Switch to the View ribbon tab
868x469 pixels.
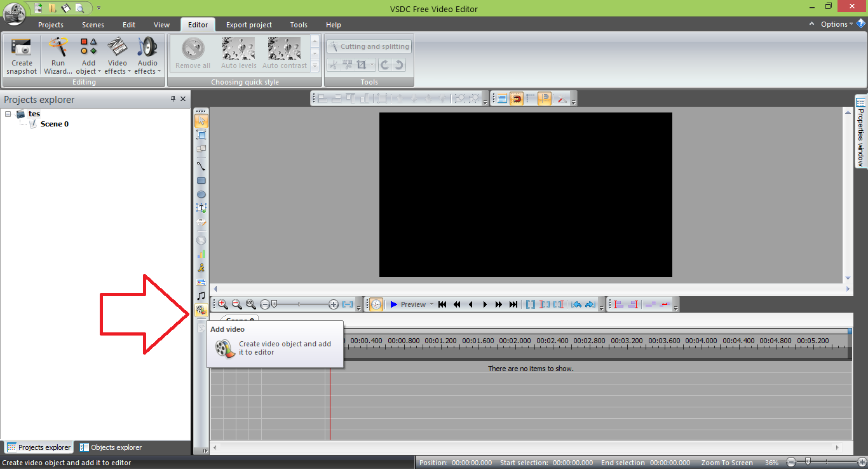pyautogui.click(x=161, y=25)
